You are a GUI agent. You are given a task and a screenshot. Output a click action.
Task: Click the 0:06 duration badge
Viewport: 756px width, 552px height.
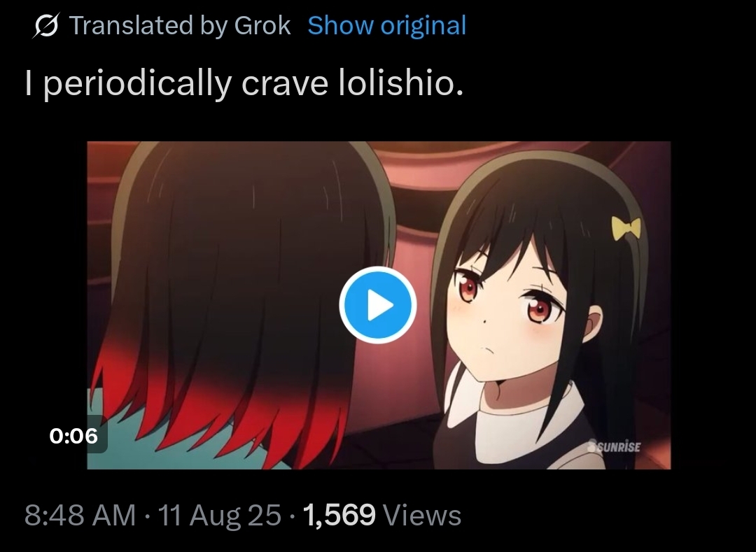tap(73, 436)
